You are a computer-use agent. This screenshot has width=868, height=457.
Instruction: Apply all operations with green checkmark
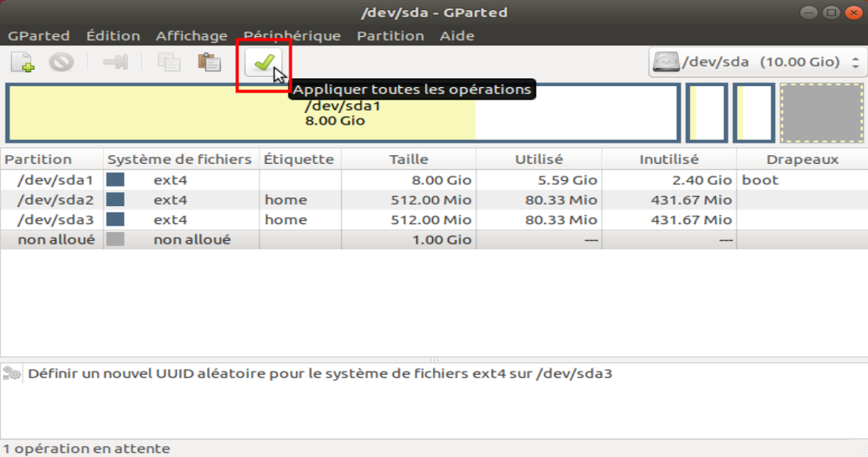(x=264, y=62)
